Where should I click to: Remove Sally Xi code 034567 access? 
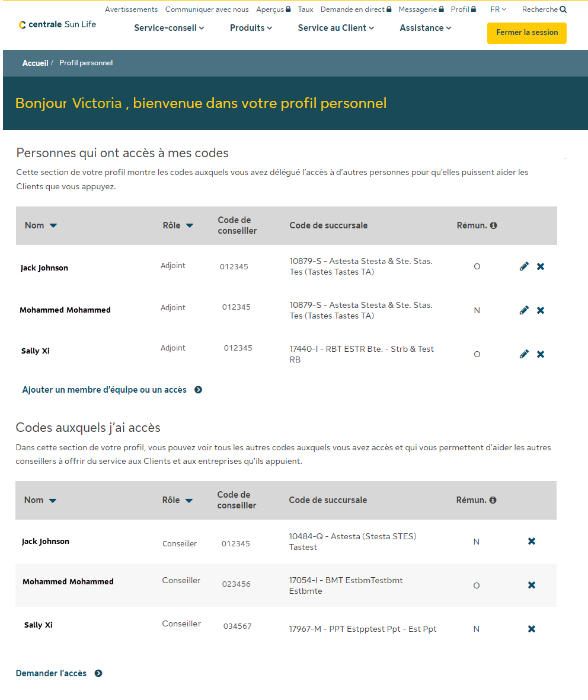tap(532, 629)
